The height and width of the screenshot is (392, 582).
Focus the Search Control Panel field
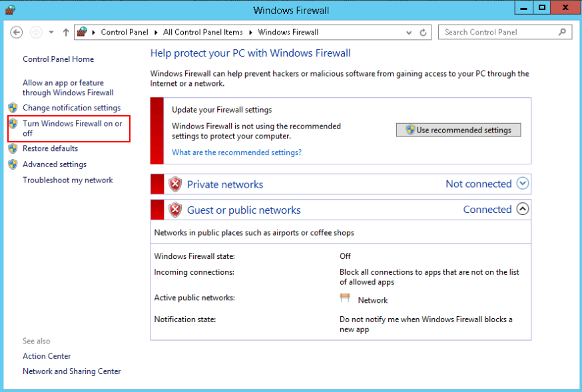[x=505, y=32]
